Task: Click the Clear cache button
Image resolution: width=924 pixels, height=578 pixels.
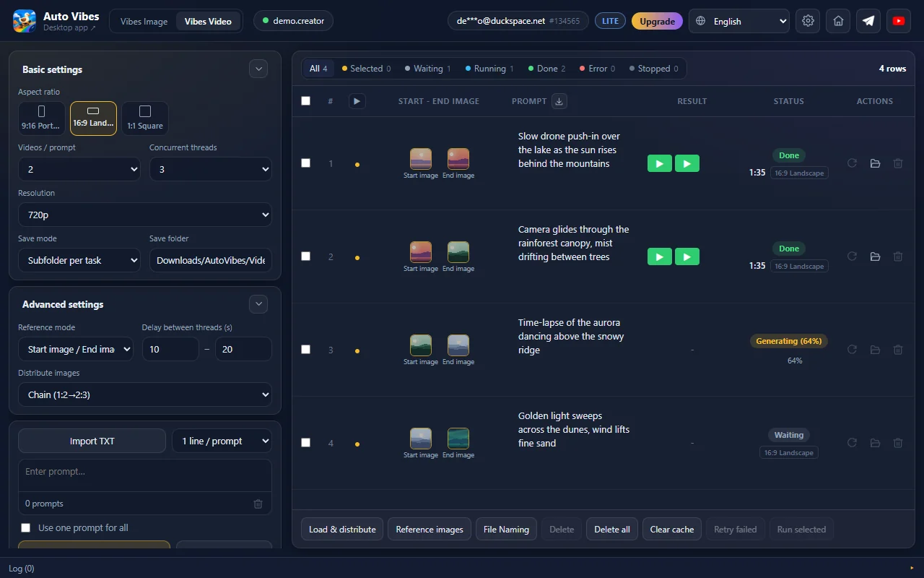Action: (x=671, y=530)
